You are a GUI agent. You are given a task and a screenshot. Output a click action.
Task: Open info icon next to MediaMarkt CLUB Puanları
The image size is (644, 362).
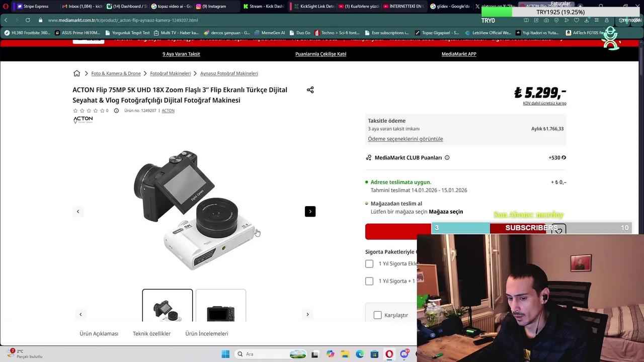coord(447,158)
